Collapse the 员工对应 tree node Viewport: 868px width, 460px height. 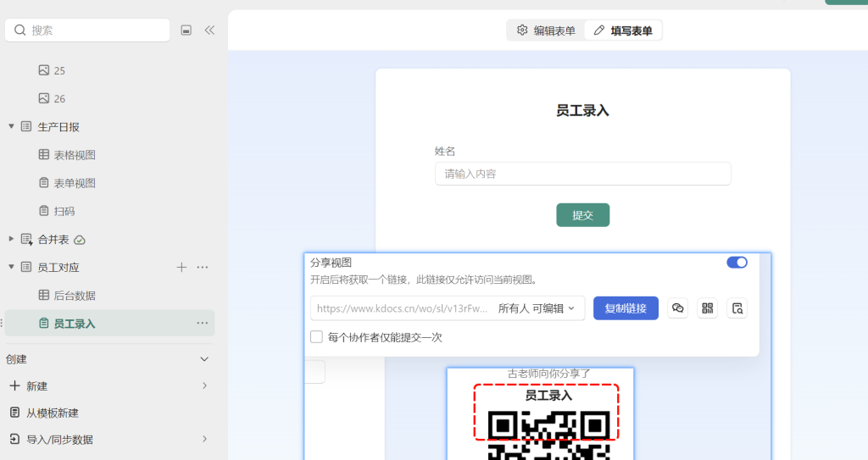click(11, 267)
